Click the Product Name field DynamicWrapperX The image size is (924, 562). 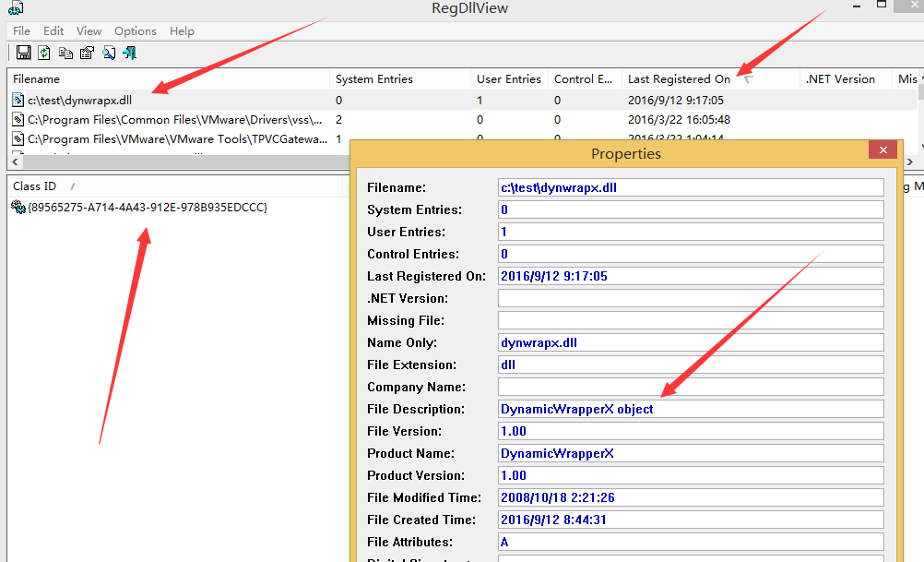tap(691, 453)
